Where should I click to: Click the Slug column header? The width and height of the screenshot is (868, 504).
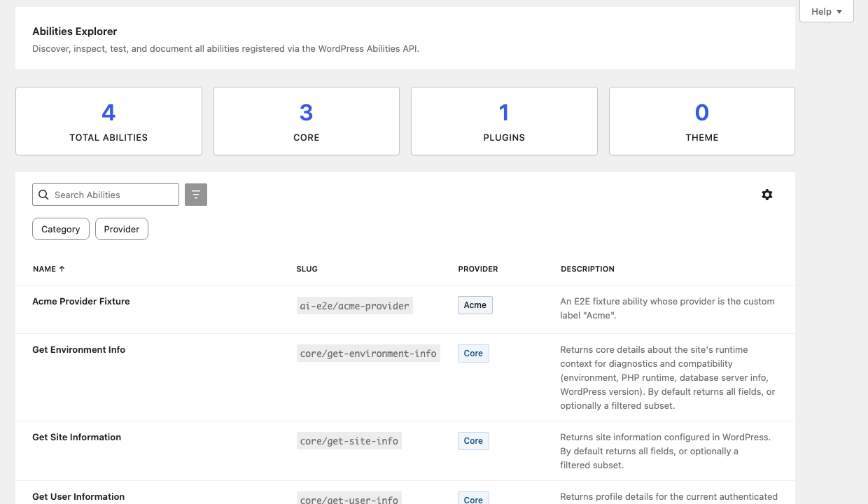307,269
